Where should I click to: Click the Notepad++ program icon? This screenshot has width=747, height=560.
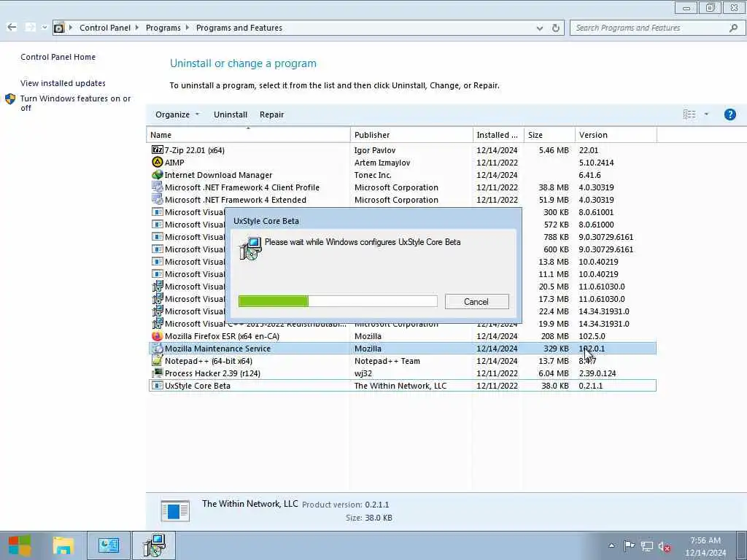(x=158, y=360)
